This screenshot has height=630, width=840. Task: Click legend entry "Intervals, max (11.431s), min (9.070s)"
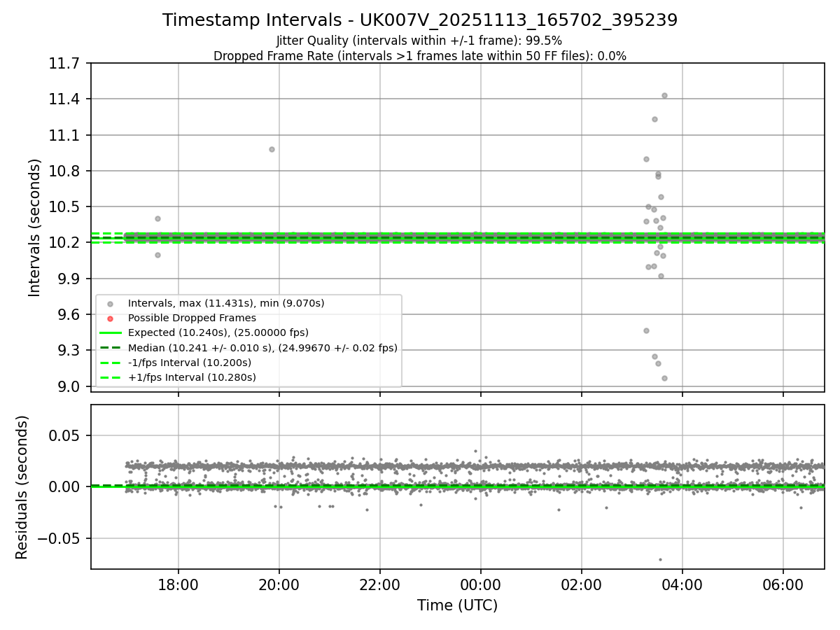(226, 303)
